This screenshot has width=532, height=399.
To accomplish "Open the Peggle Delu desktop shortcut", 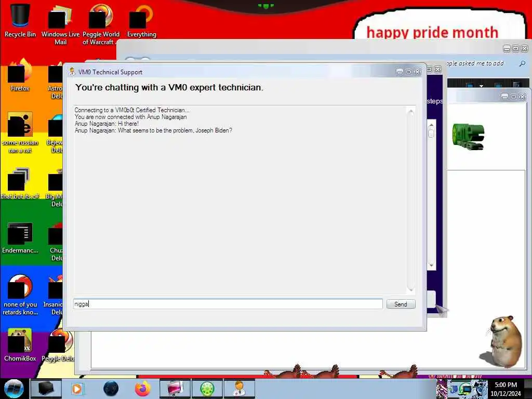I will coord(58,345).
